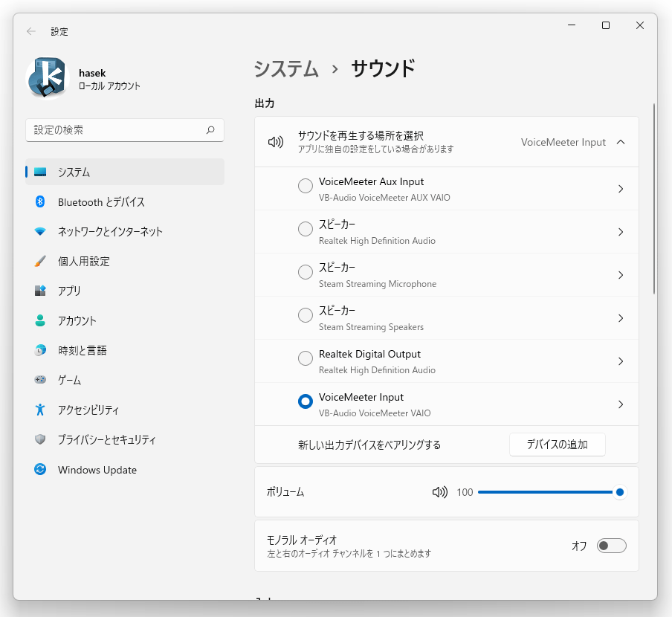The image size is (672, 617).
Task: Open VoiceMeeter Input VAIO chevron
Action: [621, 404]
